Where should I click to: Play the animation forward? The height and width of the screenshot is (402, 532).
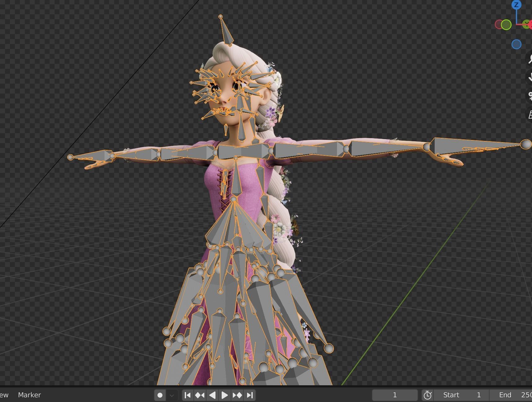coord(225,395)
